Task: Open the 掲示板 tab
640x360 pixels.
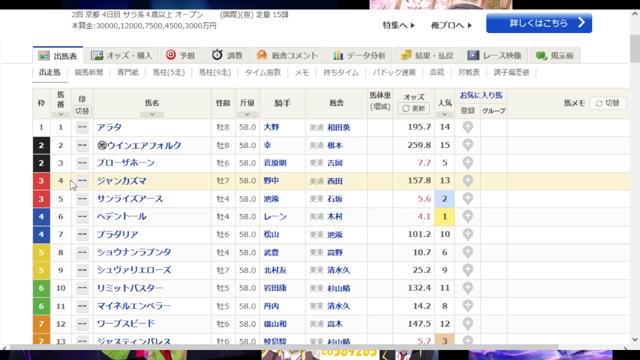Action: pyautogui.click(x=555, y=55)
